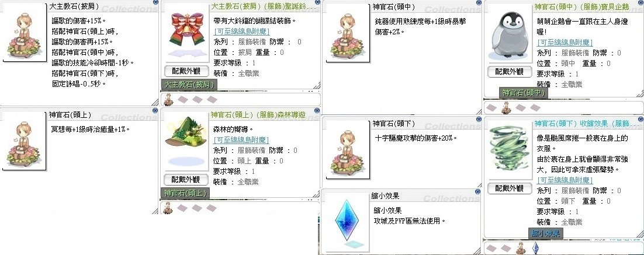Close the 縮小效果 description window

477,191
